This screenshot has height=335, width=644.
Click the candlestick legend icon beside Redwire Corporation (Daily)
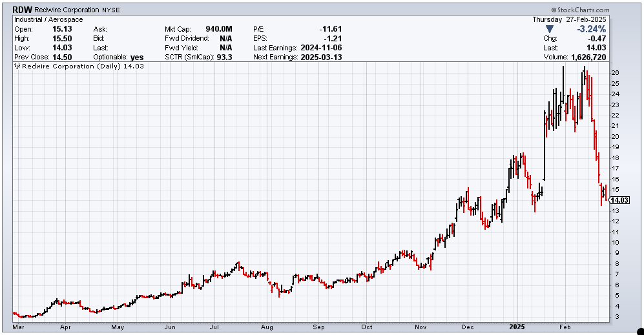pyautogui.click(x=17, y=66)
